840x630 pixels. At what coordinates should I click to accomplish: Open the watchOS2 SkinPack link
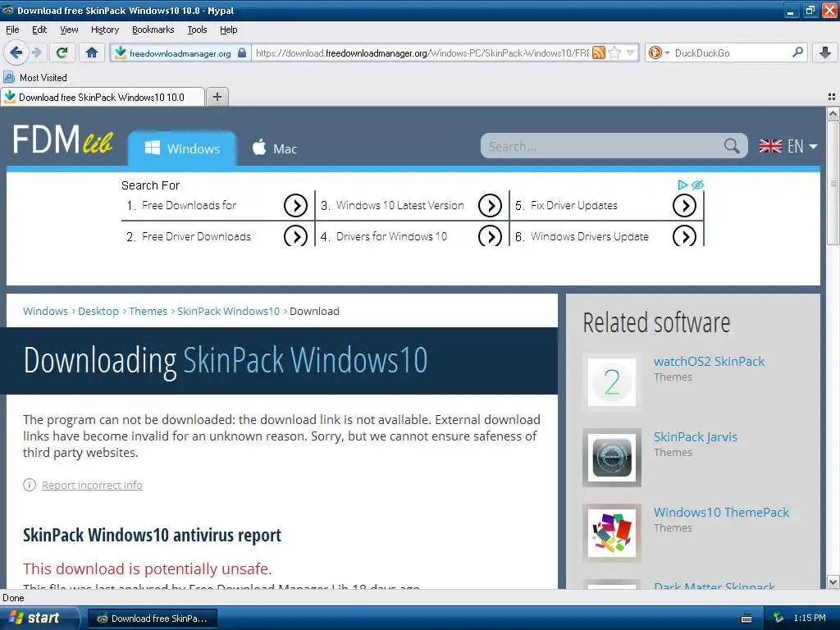pyautogui.click(x=709, y=361)
